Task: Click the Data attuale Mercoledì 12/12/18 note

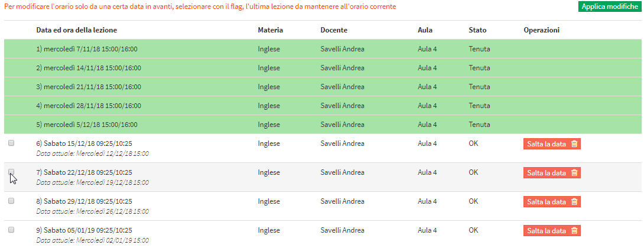Action: coord(92,154)
